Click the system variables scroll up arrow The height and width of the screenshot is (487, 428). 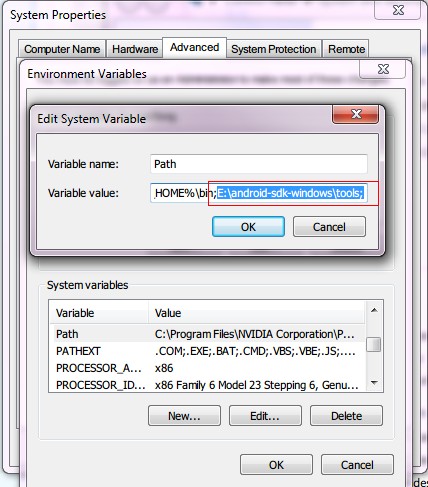pos(374,310)
